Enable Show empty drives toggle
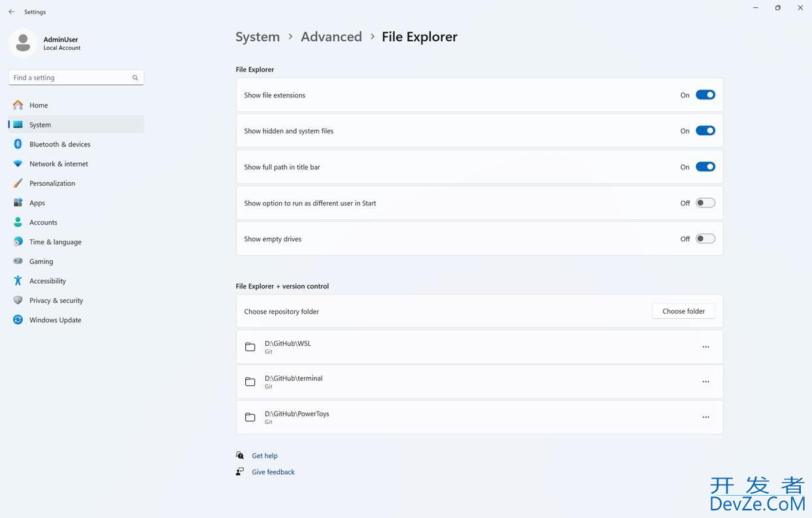812x518 pixels. 705,239
